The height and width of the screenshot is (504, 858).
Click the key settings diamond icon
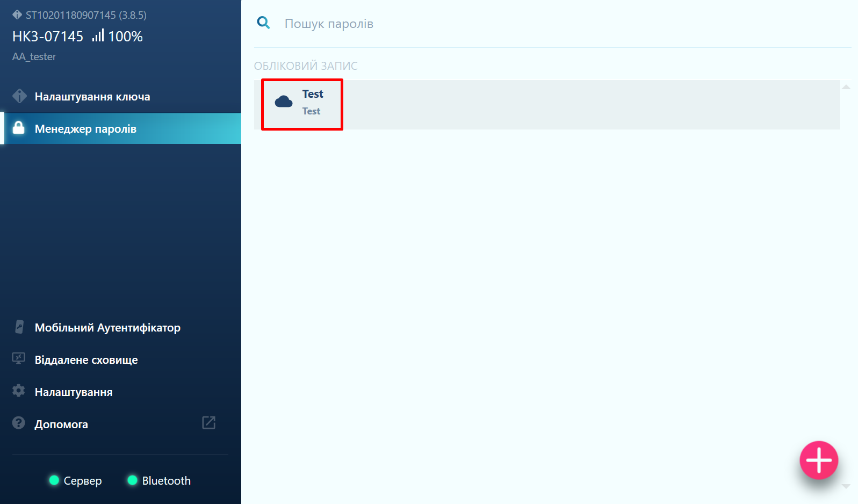click(x=19, y=96)
